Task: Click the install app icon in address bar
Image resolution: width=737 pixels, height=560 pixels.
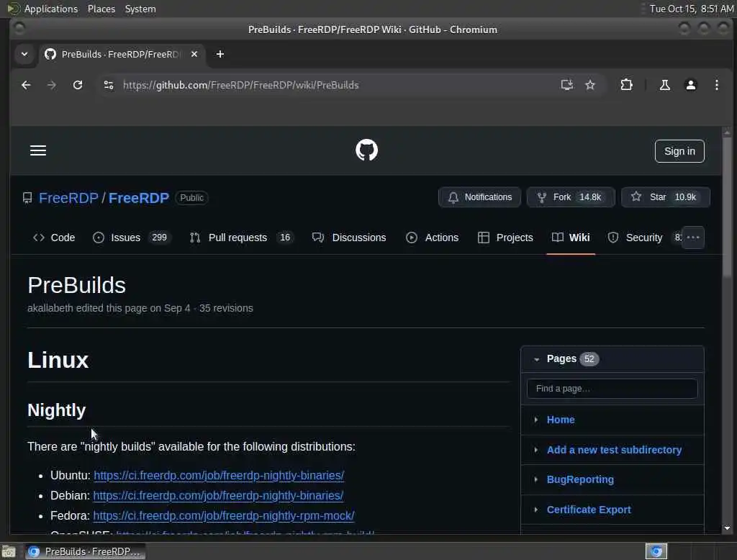Action: [x=567, y=85]
